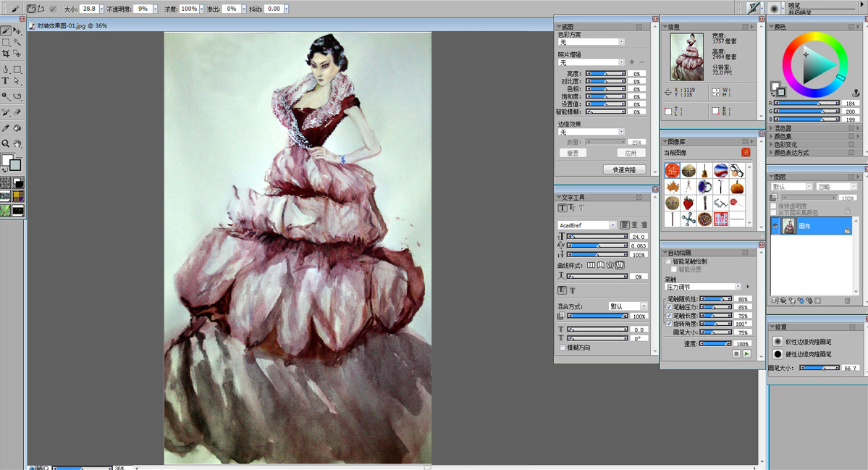Viewport: 868px width, 470px height.
Task: Select the Brush tool in the toolbox
Action: (x=6, y=31)
